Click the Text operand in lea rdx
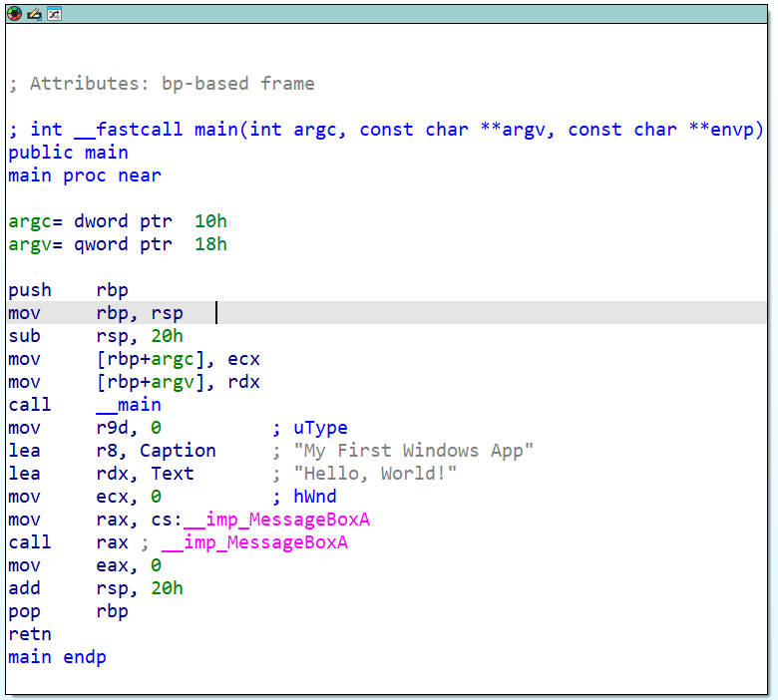Screen dimensions: 778x700 (172, 474)
